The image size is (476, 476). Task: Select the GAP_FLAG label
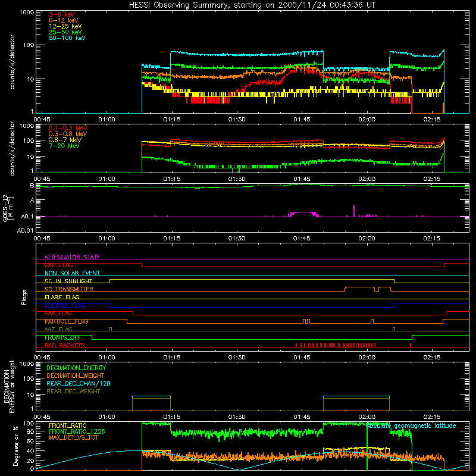click(x=58, y=265)
